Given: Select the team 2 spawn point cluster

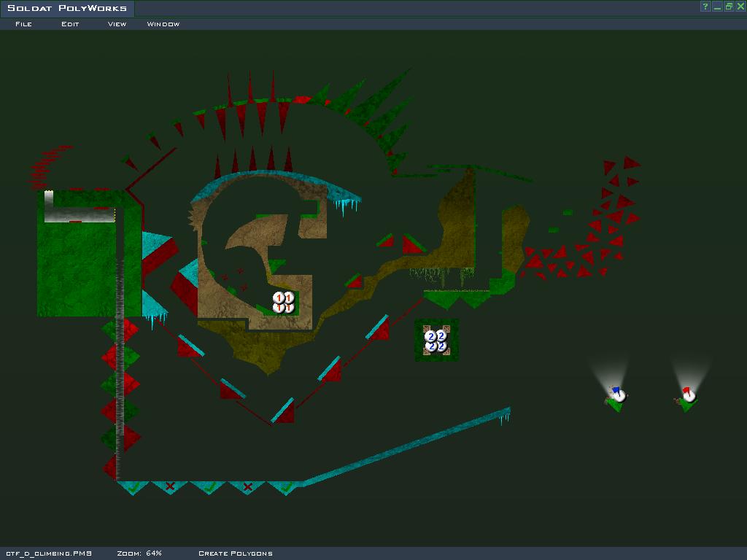Looking at the screenshot, I should (436, 341).
